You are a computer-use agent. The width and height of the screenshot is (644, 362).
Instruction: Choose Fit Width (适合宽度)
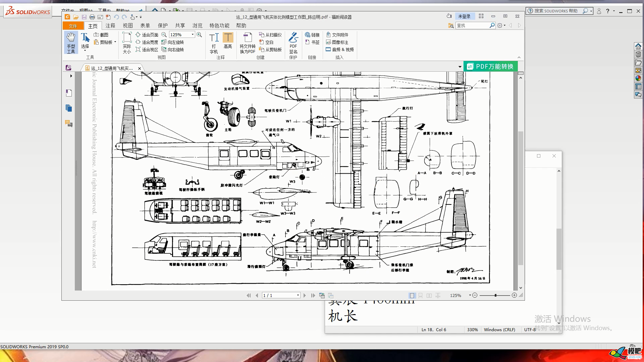pos(147,42)
